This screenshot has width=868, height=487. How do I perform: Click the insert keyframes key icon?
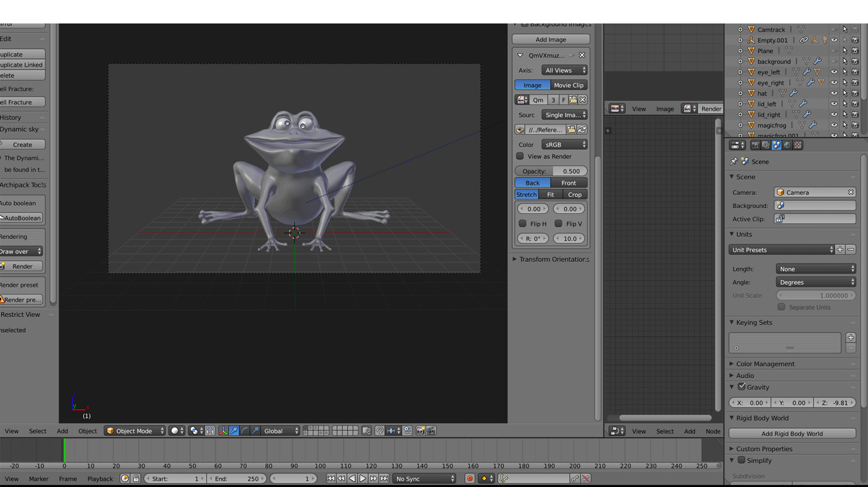[575, 479]
